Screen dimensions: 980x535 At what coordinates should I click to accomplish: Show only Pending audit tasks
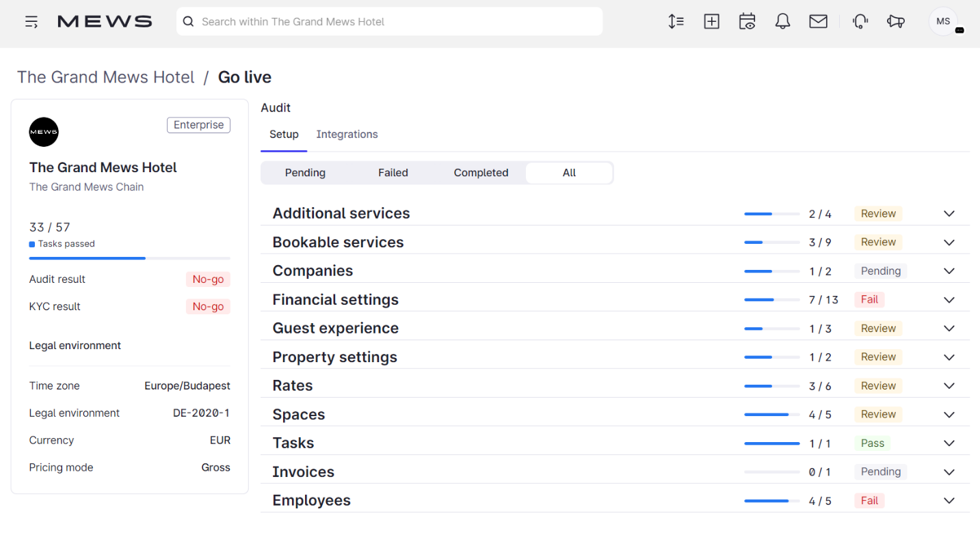305,172
